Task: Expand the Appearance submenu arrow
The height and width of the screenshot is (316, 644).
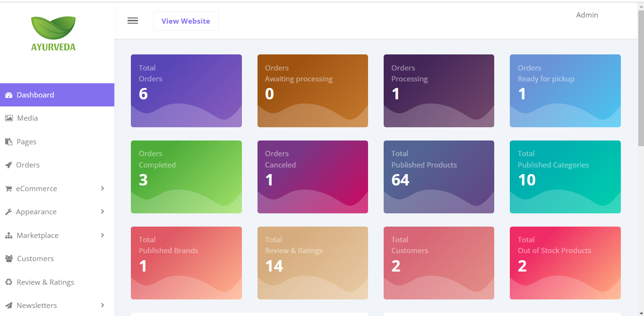Action: [x=103, y=212]
